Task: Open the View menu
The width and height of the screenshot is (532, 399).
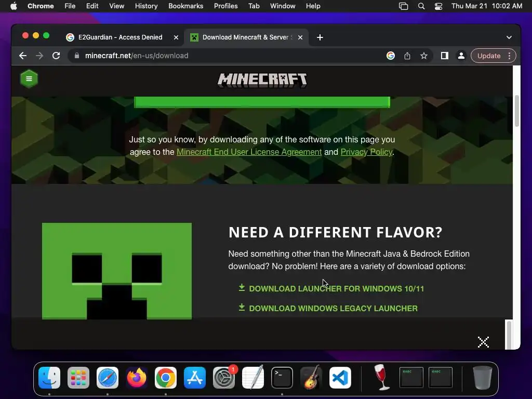Action: [x=116, y=6]
